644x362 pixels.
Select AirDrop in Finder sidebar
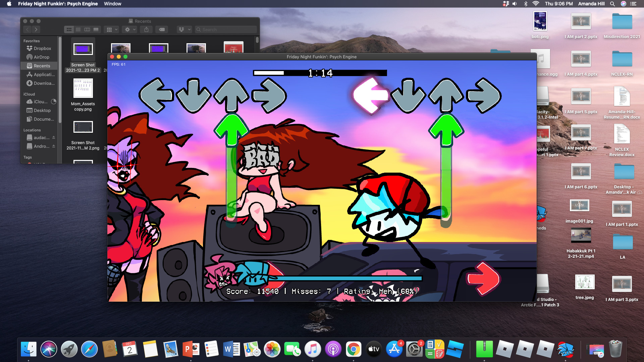pyautogui.click(x=41, y=57)
